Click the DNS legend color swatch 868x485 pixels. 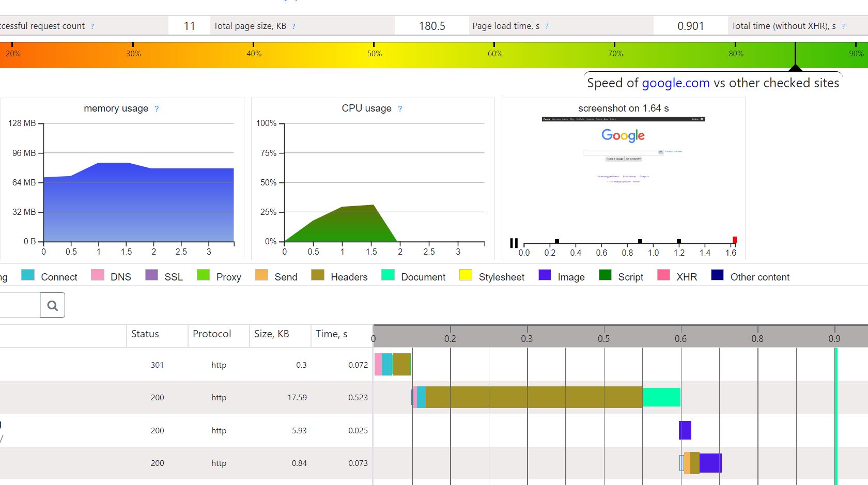click(x=98, y=275)
